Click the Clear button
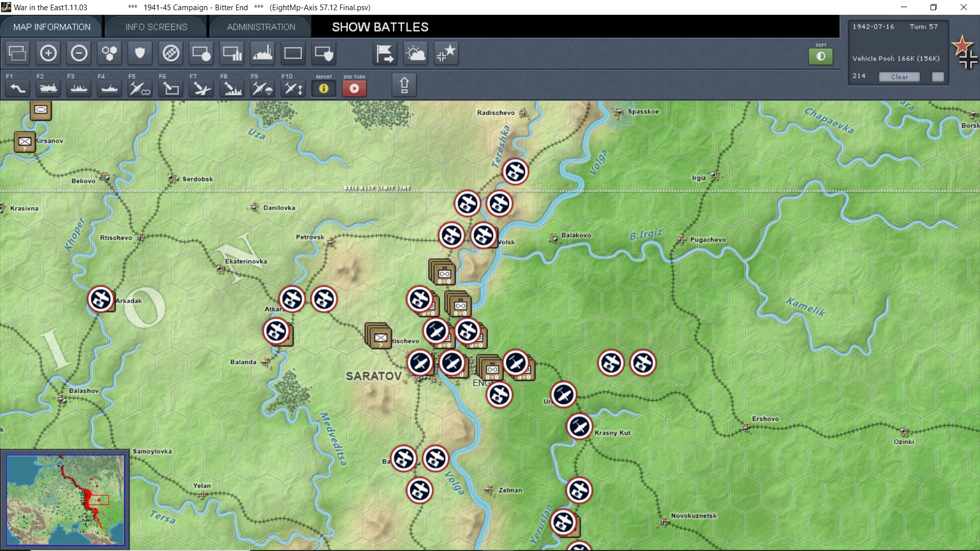980x551 pixels. coord(899,77)
